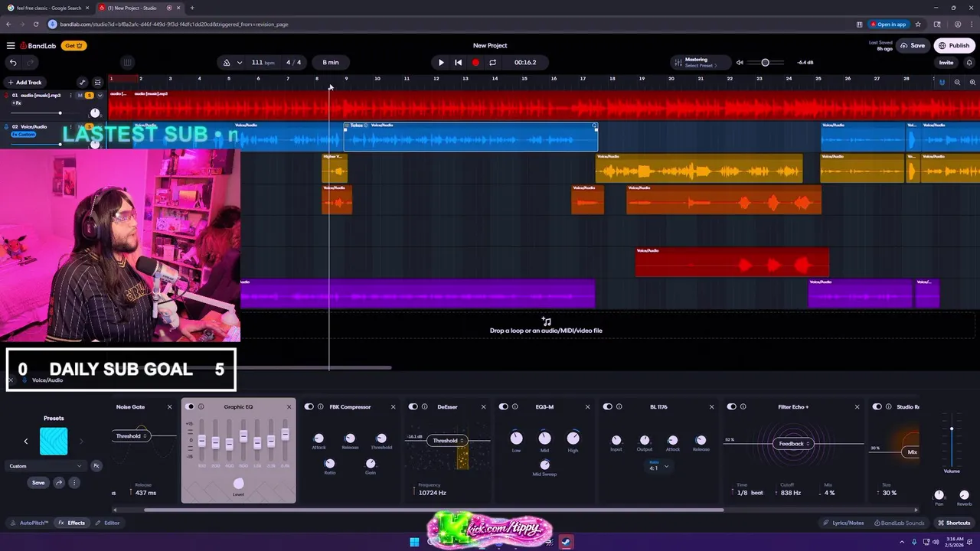Viewport: 980px width, 551px height.
Task: Open the virtual keyboard icon
Action: [x=127, y=63]
